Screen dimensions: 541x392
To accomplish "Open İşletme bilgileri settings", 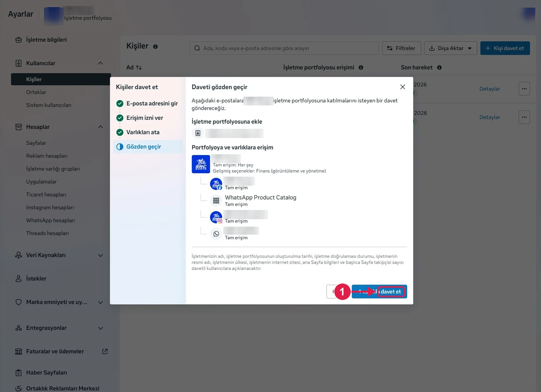I will pos(46,40).
